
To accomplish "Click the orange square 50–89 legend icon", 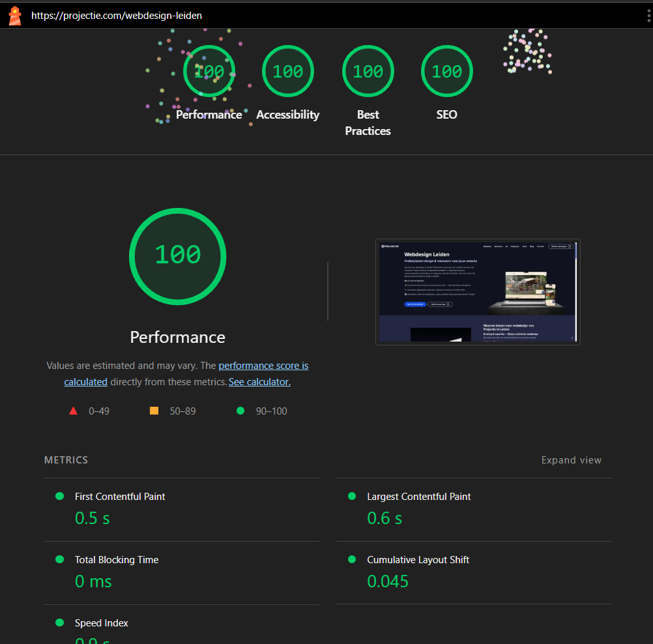I will click(154, 411).
